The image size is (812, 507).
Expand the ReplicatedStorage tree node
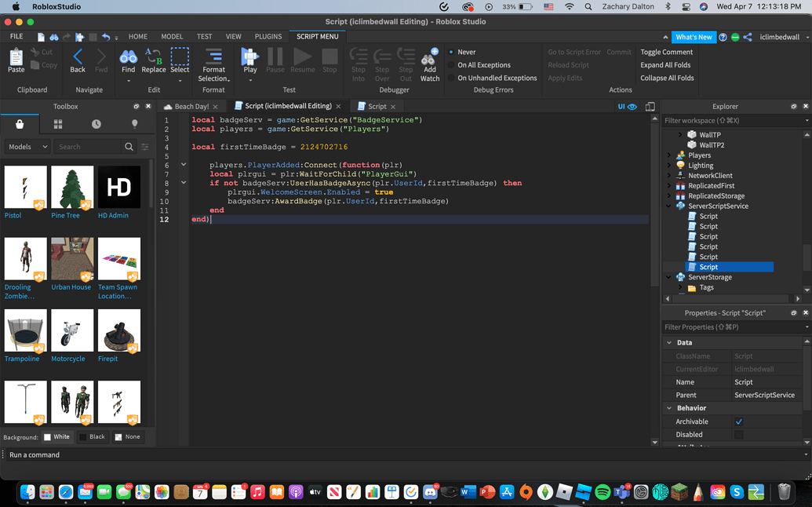click(668, 195)
